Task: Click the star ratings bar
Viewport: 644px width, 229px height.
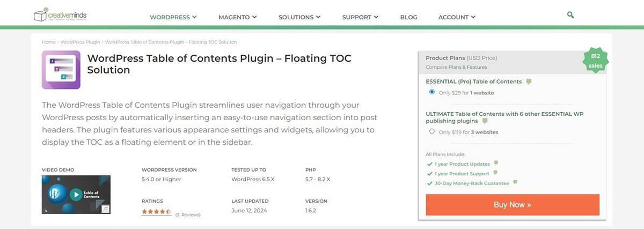Action: coord(156,212)
